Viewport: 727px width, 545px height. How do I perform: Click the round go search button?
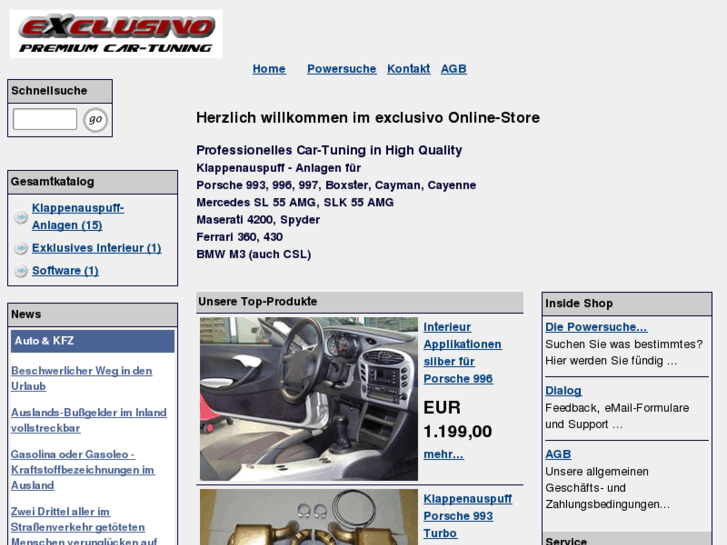[x=96, y=120]
